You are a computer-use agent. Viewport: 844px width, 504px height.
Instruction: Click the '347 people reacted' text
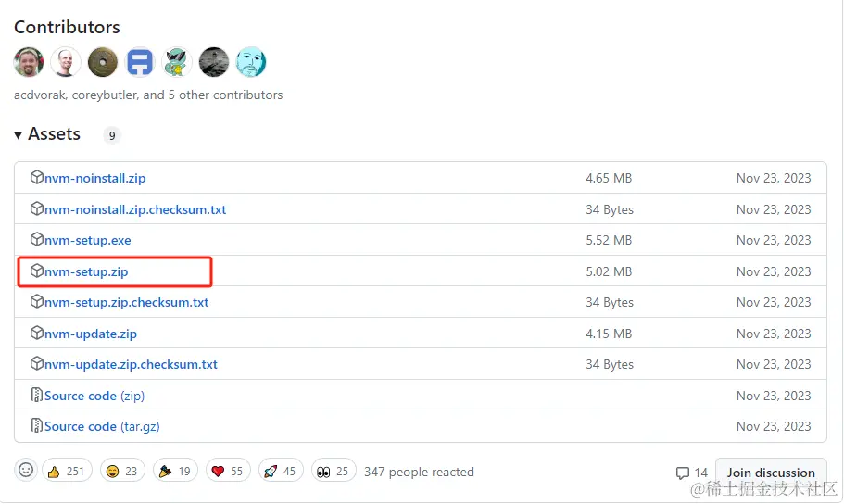click(x=419, y=472)
